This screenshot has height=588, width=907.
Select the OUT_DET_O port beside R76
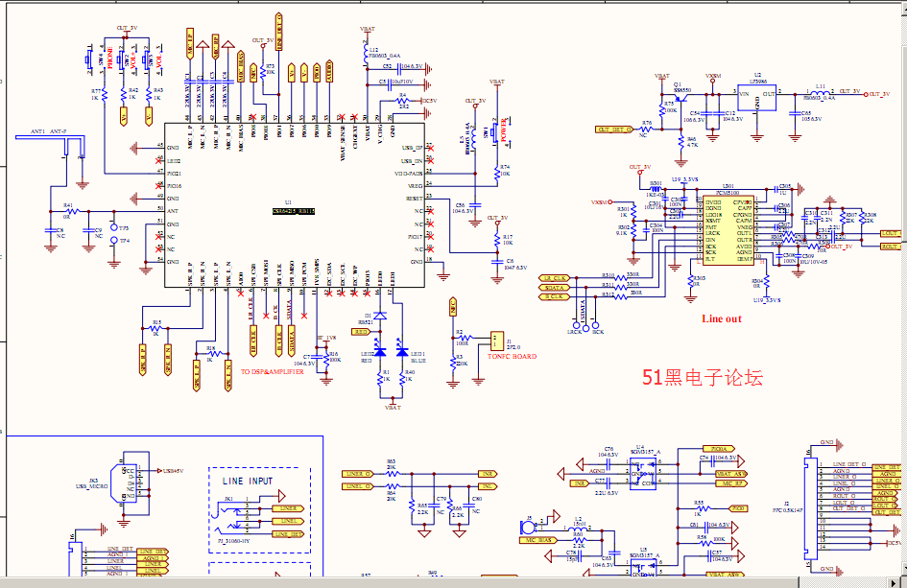[614, 129]
